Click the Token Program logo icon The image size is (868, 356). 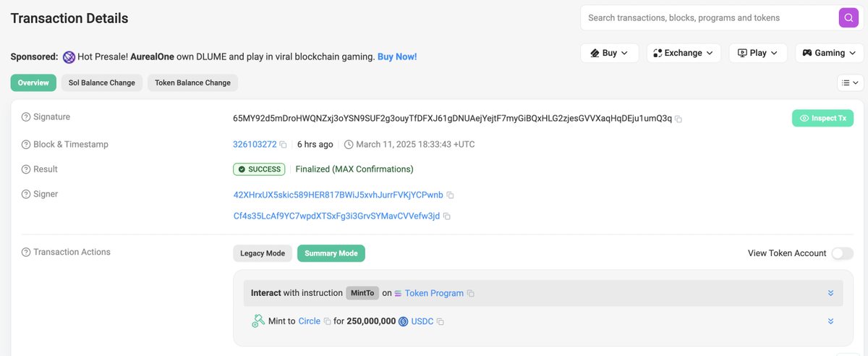(398, 294)
